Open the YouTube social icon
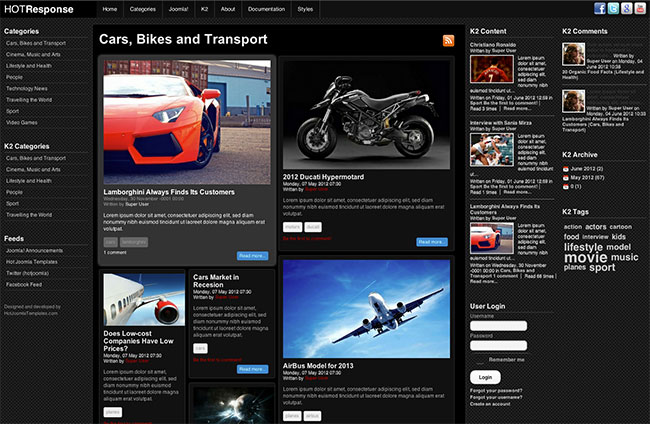The width and height of the screenshot is (650, 424). [640, 8]
